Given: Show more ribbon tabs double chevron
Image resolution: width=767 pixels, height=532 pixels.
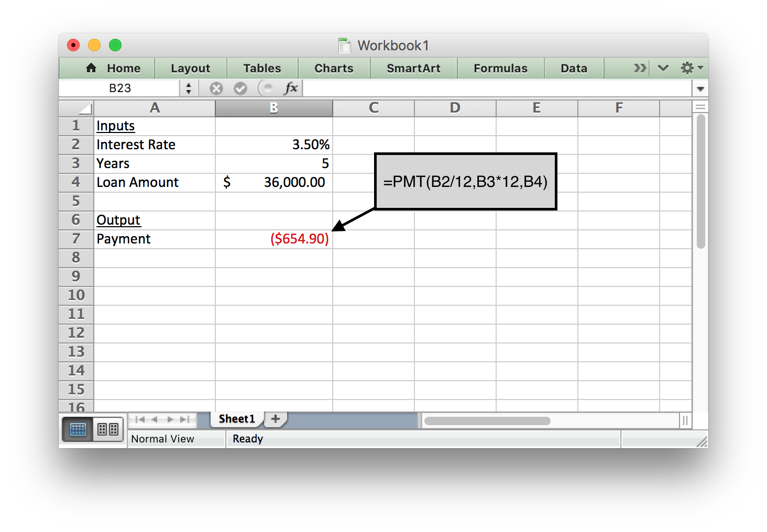Looking at the screenshot, I should click(640, 68).
